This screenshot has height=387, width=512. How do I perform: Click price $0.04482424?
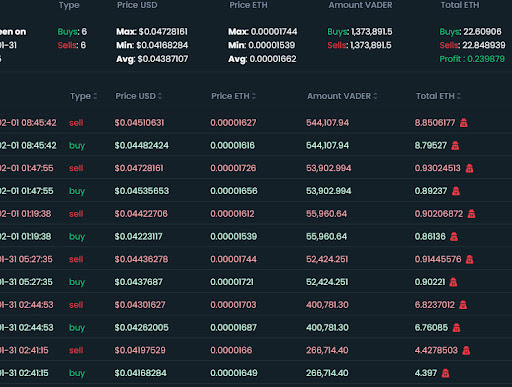(142, 146)
